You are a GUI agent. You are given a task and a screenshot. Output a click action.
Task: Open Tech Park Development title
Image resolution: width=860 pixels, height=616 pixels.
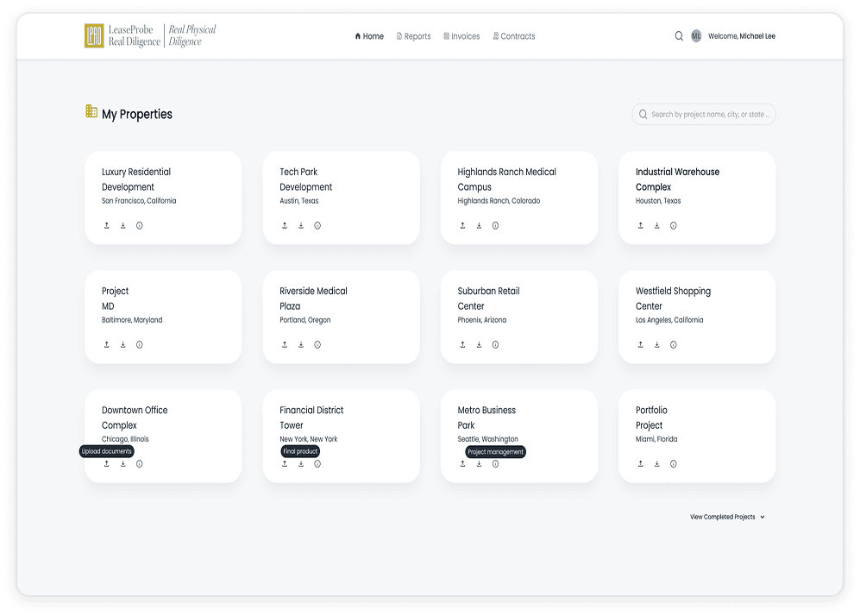306,179
